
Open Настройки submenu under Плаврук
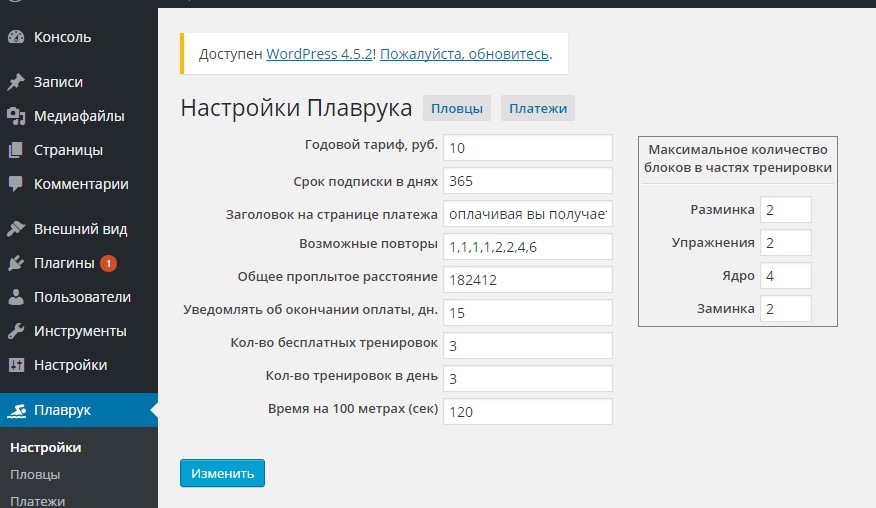tap(46, 448)
